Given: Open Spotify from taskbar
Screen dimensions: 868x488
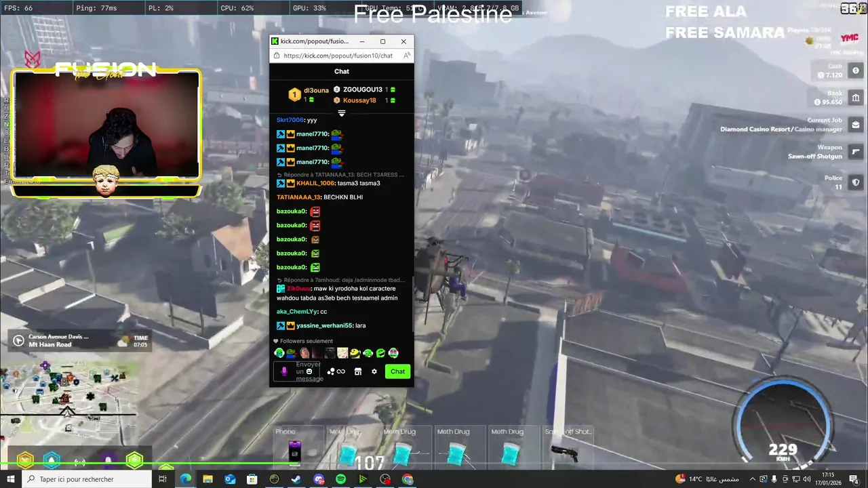Looking at the screenshot, I should tap(340, 479).
